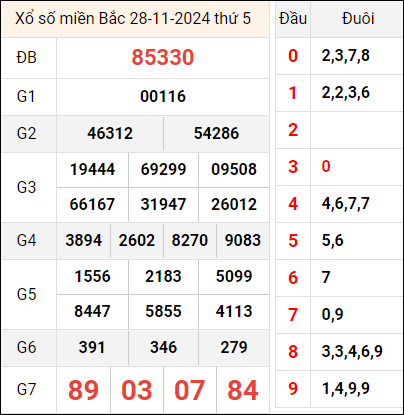Viewport: 404px width, 415px height.
Task: Click G6 number 346
Action: (x=163, y=347)
